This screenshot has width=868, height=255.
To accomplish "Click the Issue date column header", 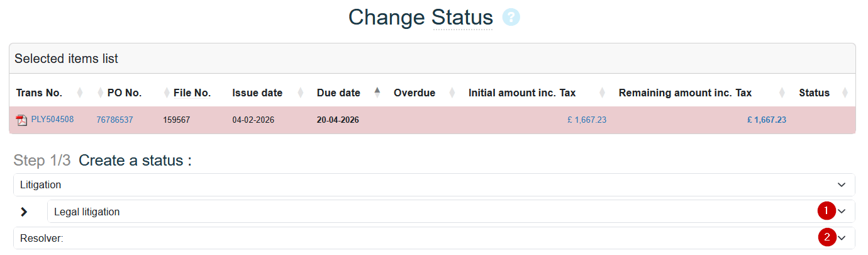I will (x=257, y=93).
